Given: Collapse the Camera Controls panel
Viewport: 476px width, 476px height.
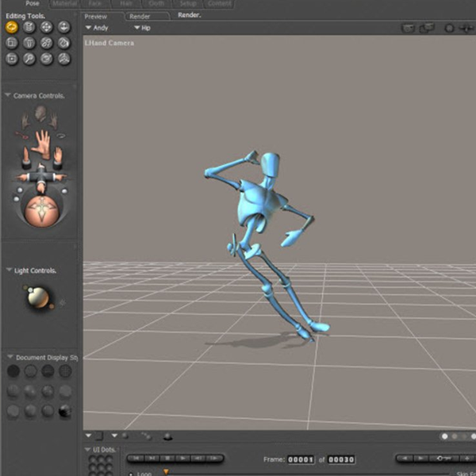Looking at the screenshot, I should [8, 96].
